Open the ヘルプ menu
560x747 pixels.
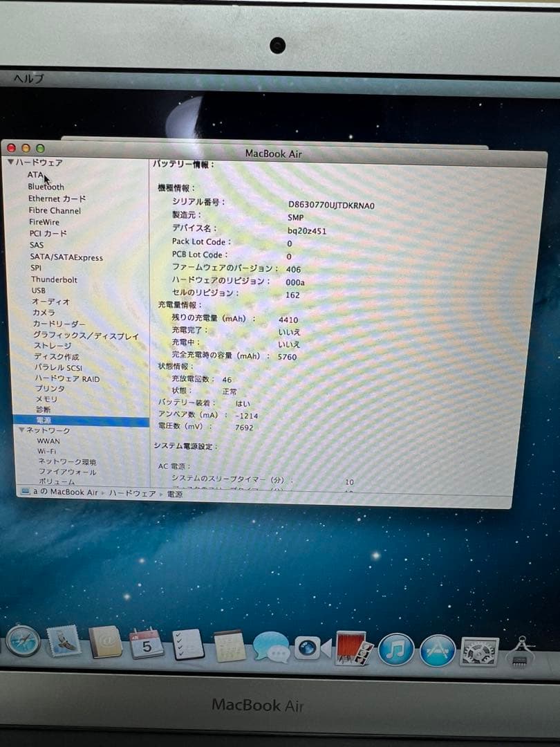tap(28, 79)
